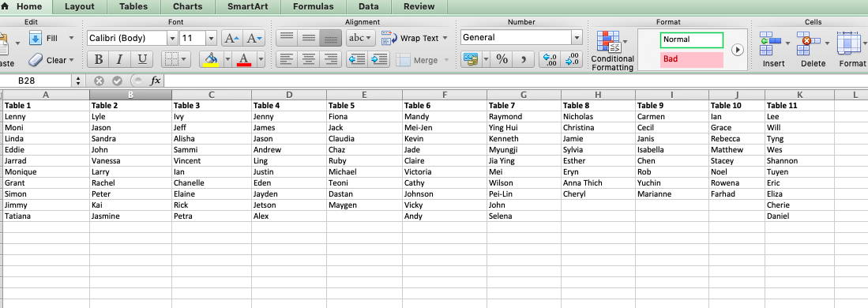Open Conditional Formatting menu

[612, 51]
